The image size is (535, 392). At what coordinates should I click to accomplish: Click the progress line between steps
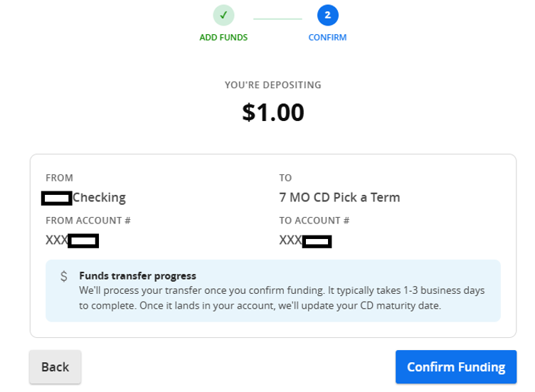[x=277, y=19]
